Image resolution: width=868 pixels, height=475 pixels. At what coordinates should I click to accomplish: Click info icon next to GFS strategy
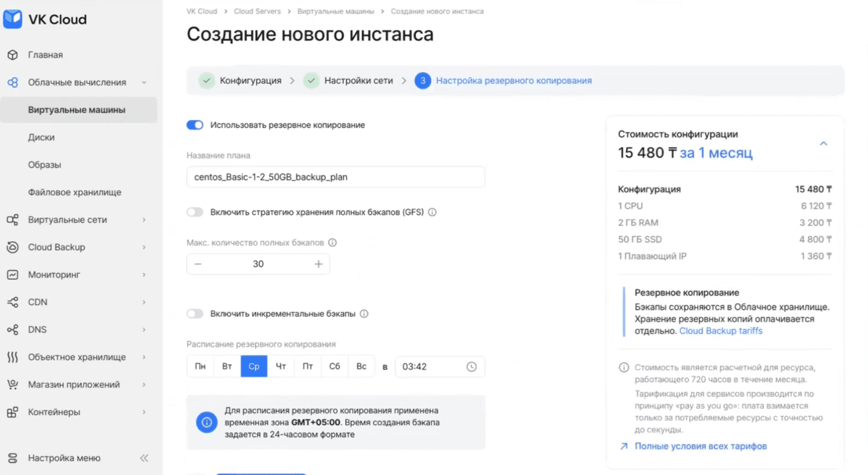(432, 212)
